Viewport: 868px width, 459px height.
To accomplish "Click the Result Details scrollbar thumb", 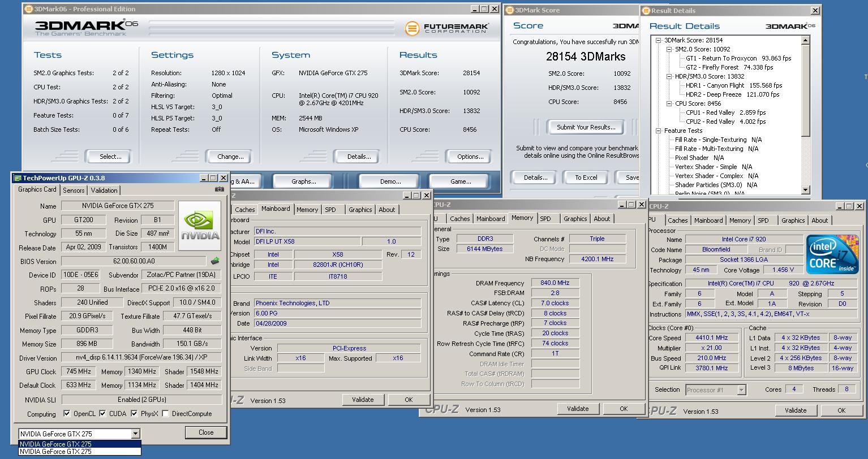I will coord(806,91).
